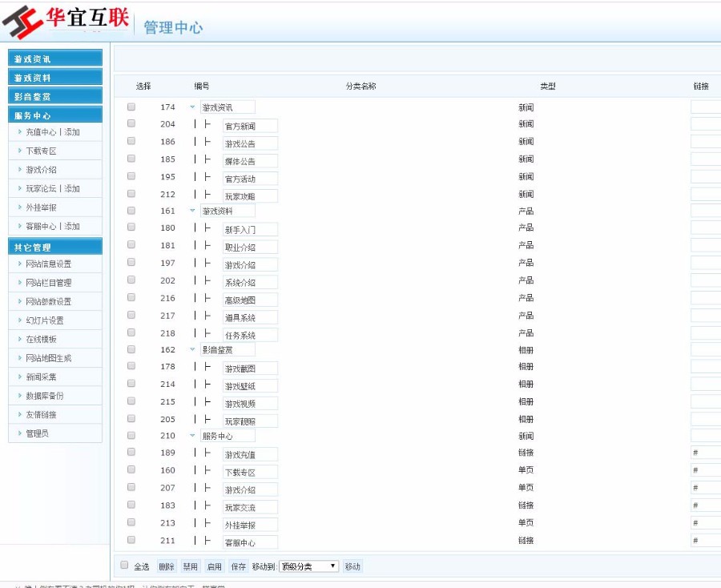Click 添加 next to 玩家论坛
The width and height of the screenshot is (721, 588).
tap(72, 188)
